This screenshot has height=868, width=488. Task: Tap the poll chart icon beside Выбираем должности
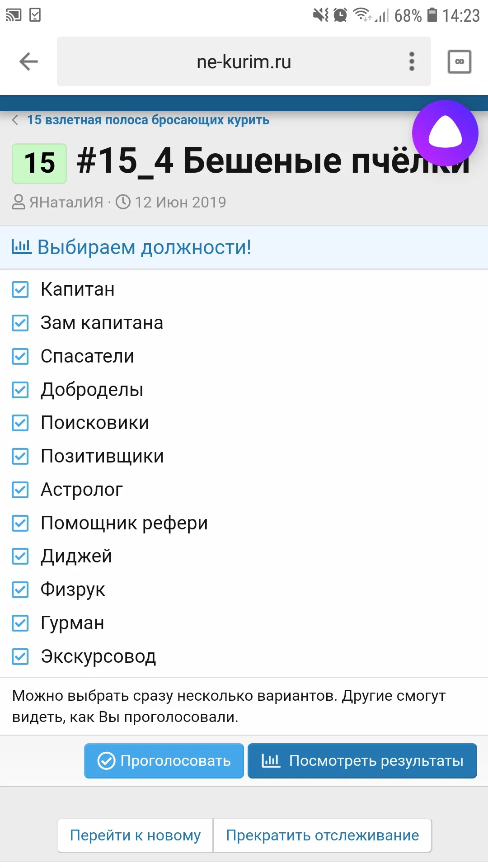click(21, 247)
